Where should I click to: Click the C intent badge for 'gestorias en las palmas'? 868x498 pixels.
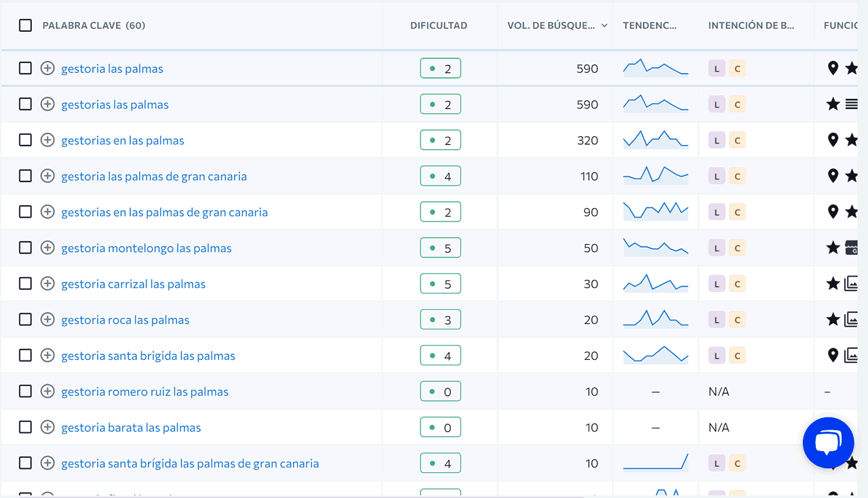click(x=738, y=140)
